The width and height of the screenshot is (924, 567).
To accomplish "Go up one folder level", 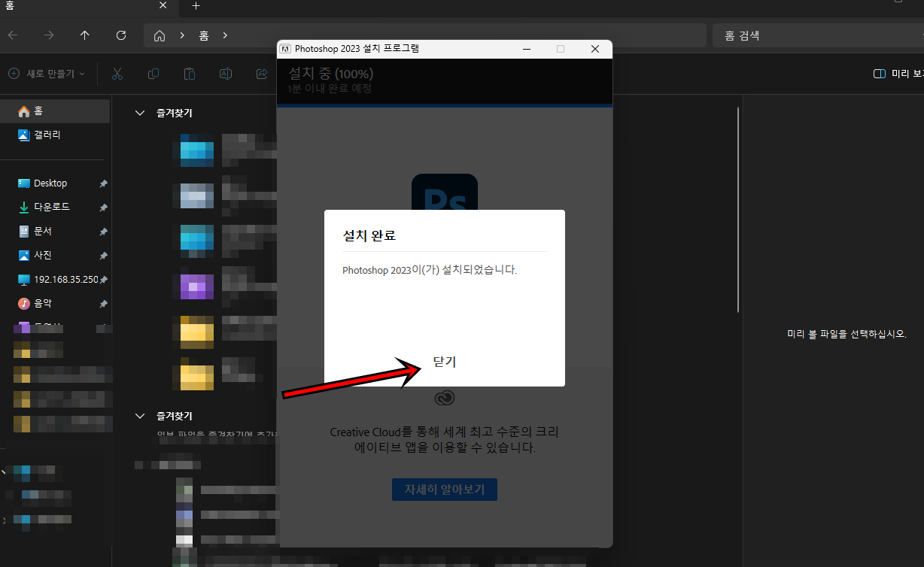I will coord(84,35).
